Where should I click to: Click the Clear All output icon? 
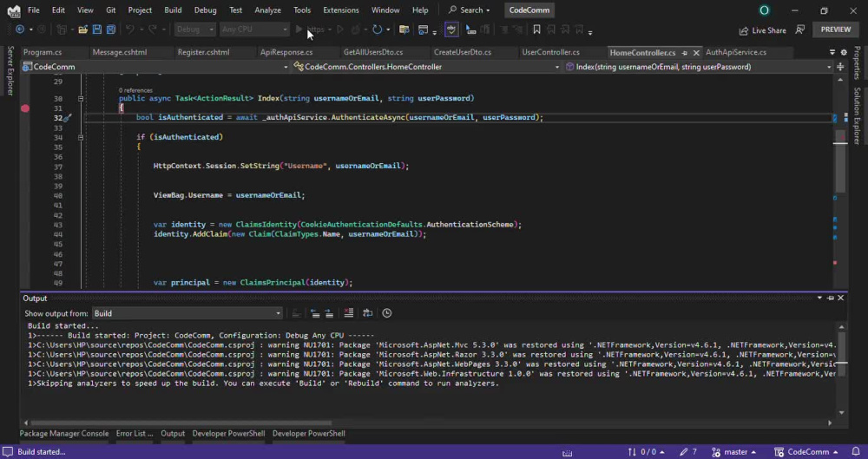tap(349, 313)
